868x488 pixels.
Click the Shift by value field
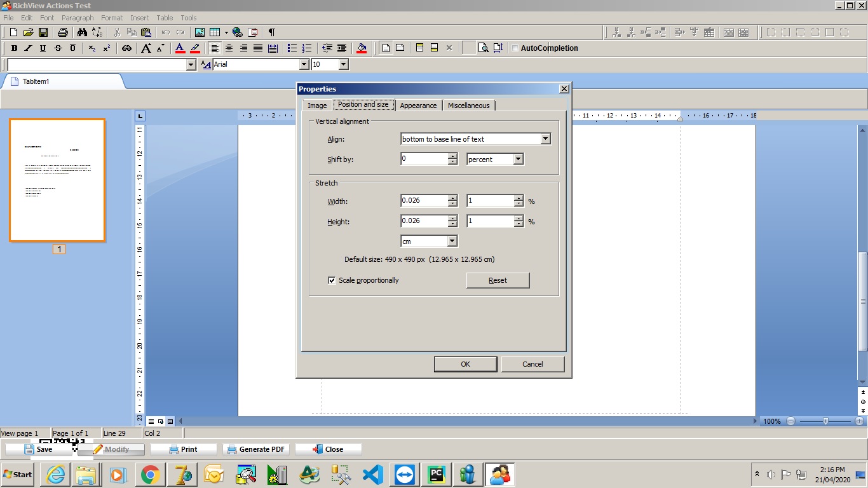pos(424,159)
